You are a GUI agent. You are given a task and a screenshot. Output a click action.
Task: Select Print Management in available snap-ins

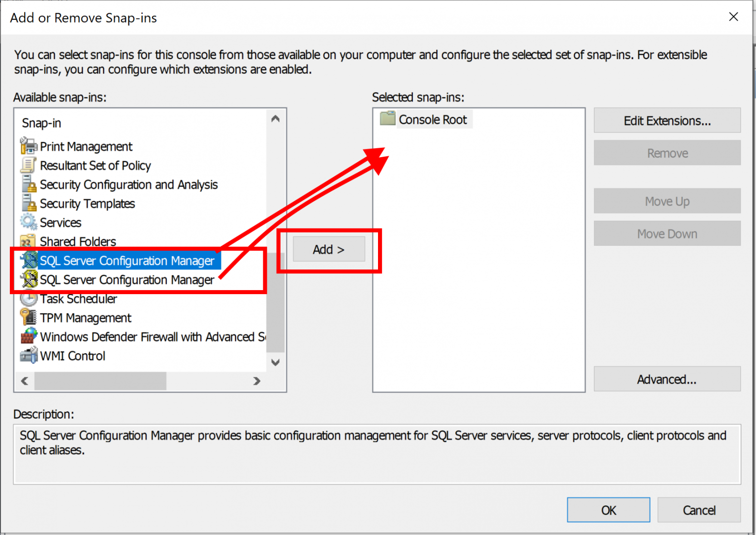86,146
